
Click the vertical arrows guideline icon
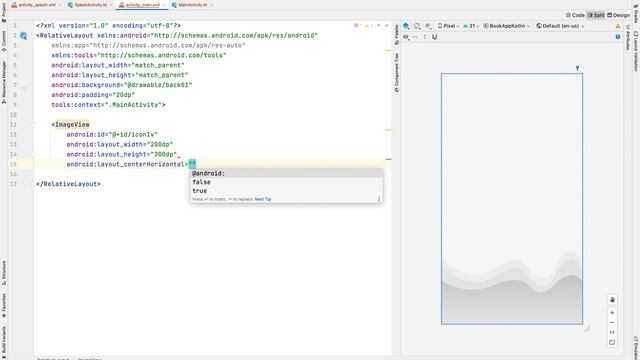(424, 37)
